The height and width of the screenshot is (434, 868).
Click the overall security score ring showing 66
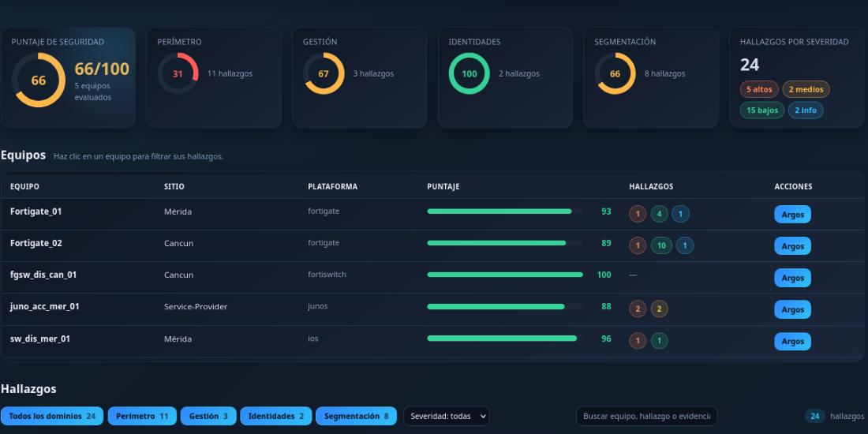(38, 80)
